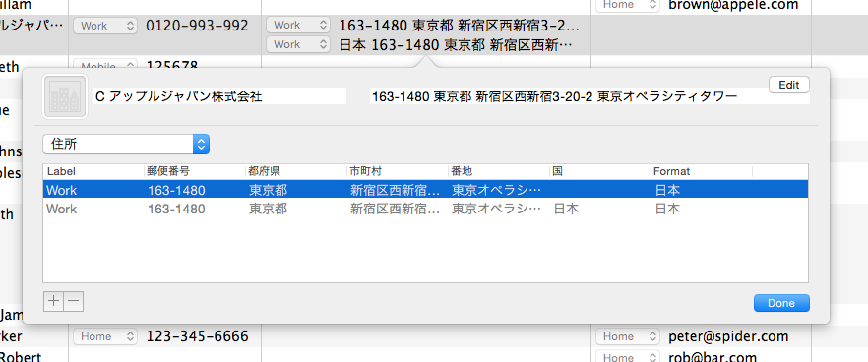Click address 日本 163-1480 東京都 新宿区西新…

click(457, 45)
